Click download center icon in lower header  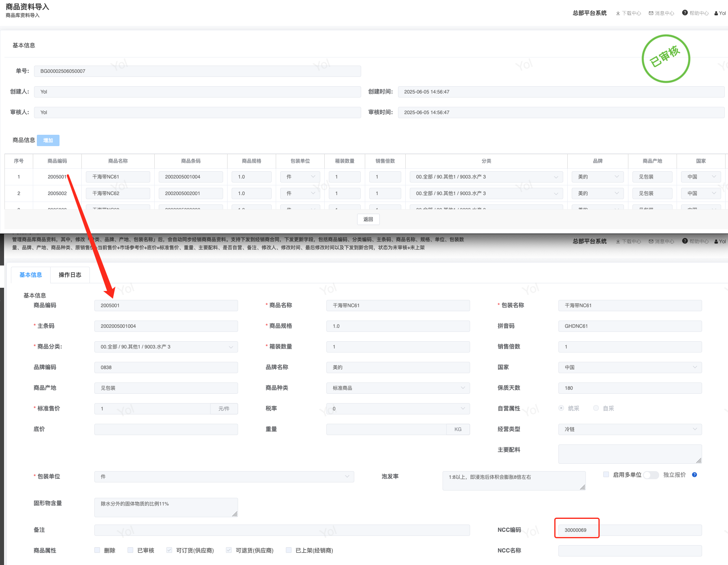click(618, 242)
